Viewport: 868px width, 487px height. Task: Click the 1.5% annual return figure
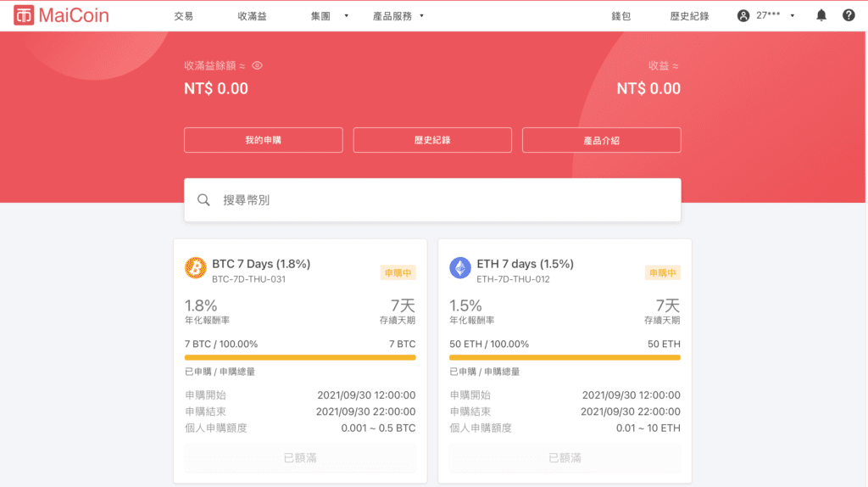pyautogui.click(x=465, y=305)
